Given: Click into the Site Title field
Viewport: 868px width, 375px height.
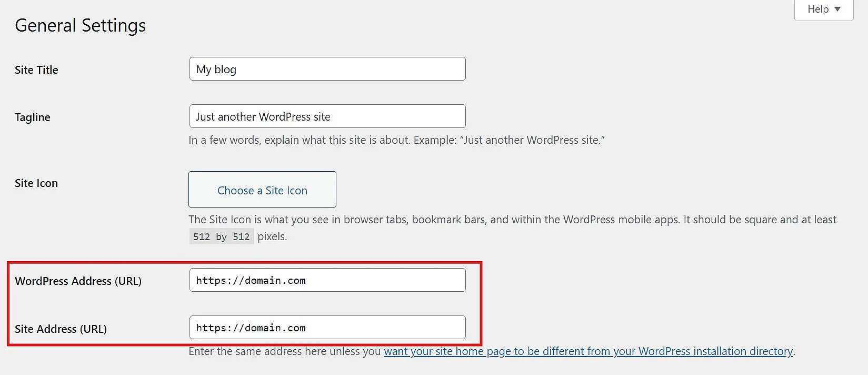Looking at the screenshot, I should 327,69.
